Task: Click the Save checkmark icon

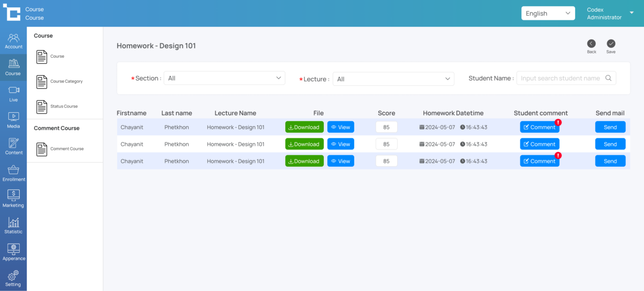Action: coord(610,44)
